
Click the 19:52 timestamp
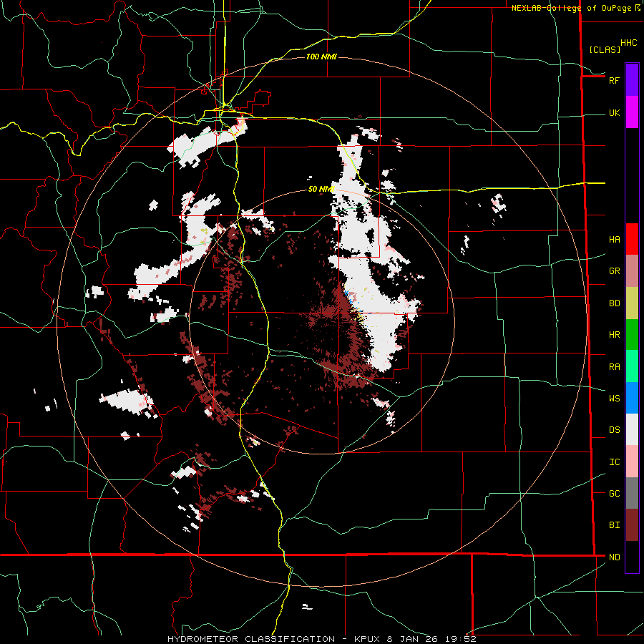[459, 639]
